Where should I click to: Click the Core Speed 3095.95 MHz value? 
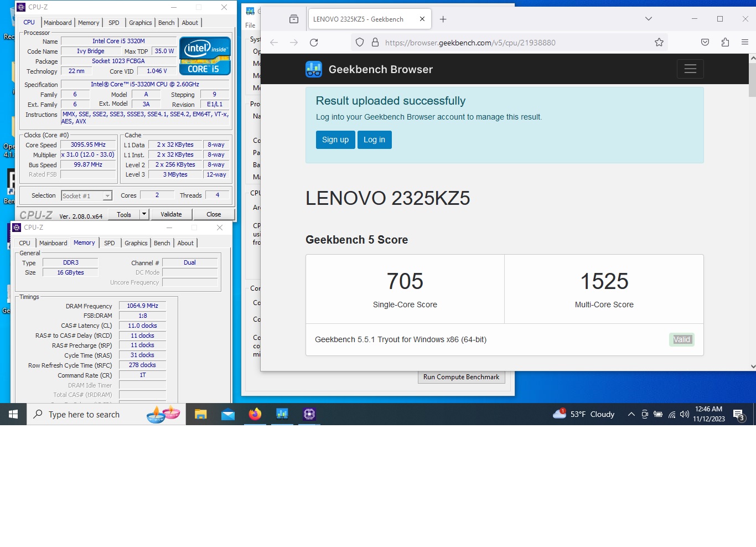tap(88, 145)
